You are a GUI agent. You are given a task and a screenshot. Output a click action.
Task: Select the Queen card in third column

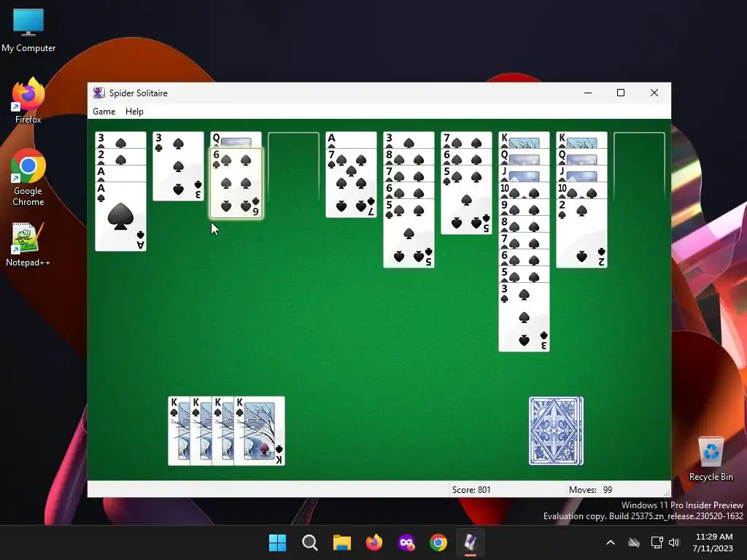coord(236,140)
